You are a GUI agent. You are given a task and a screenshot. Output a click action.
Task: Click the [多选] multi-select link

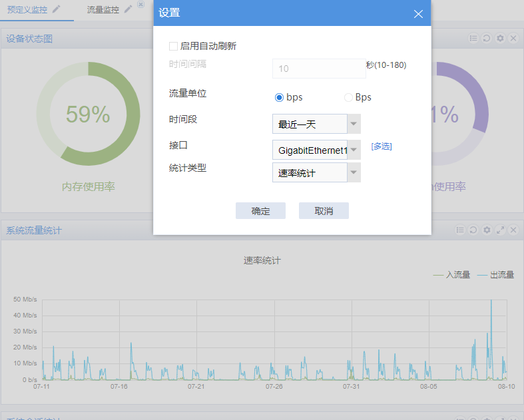coord(382,146)
